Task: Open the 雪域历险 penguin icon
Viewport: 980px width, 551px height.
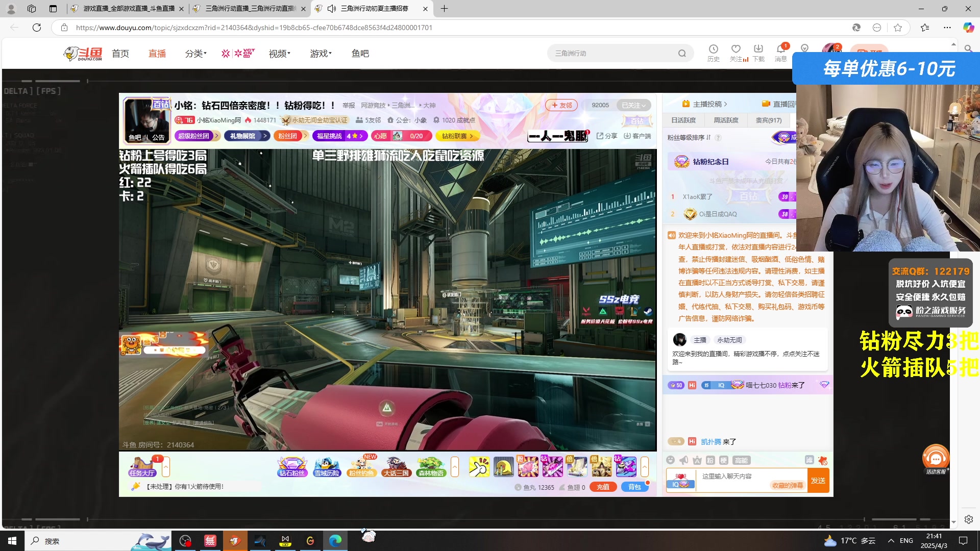Action: pos(327,466)
